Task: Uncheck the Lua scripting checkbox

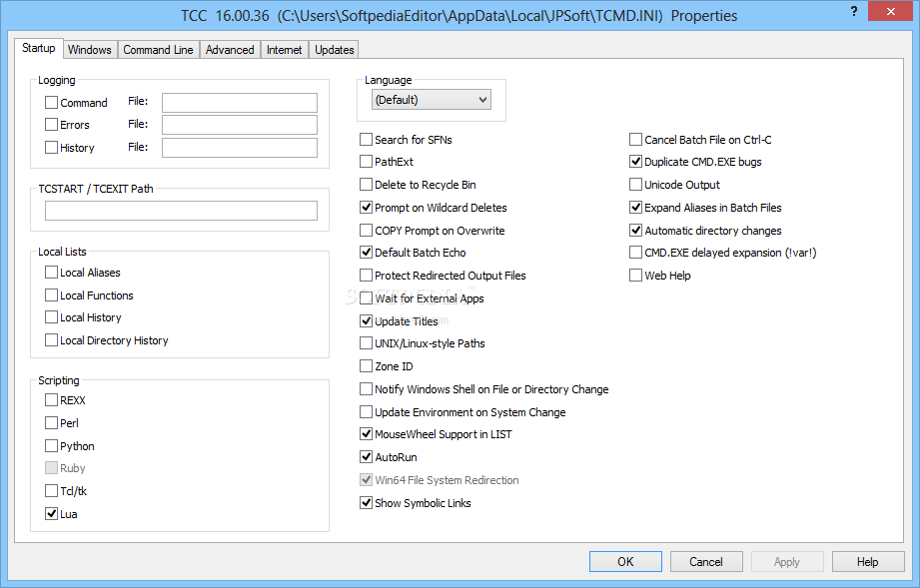Action: click(x=52, y=514)
